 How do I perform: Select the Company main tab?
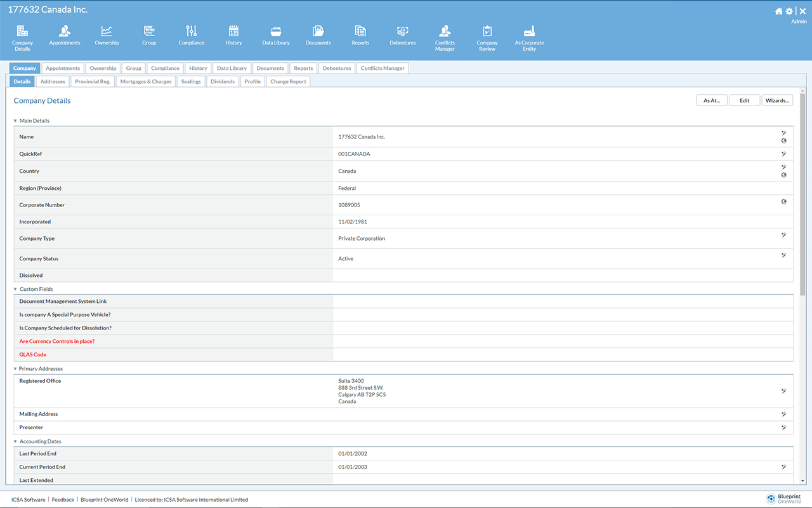point(25,68)
